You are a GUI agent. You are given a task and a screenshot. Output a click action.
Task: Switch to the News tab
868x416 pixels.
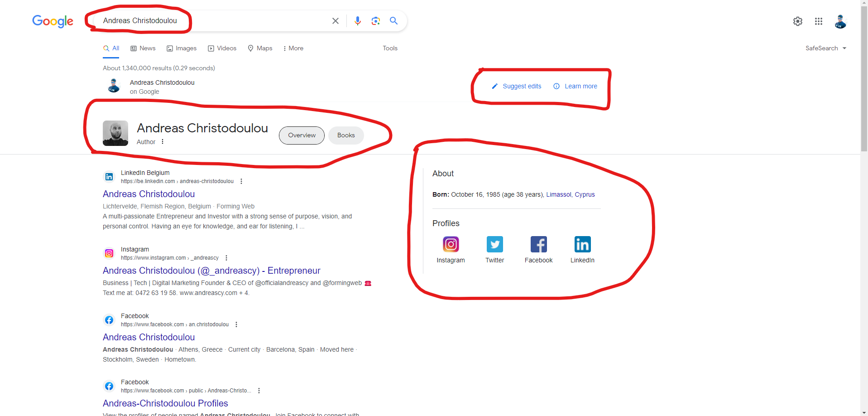[x=143, y=48]
